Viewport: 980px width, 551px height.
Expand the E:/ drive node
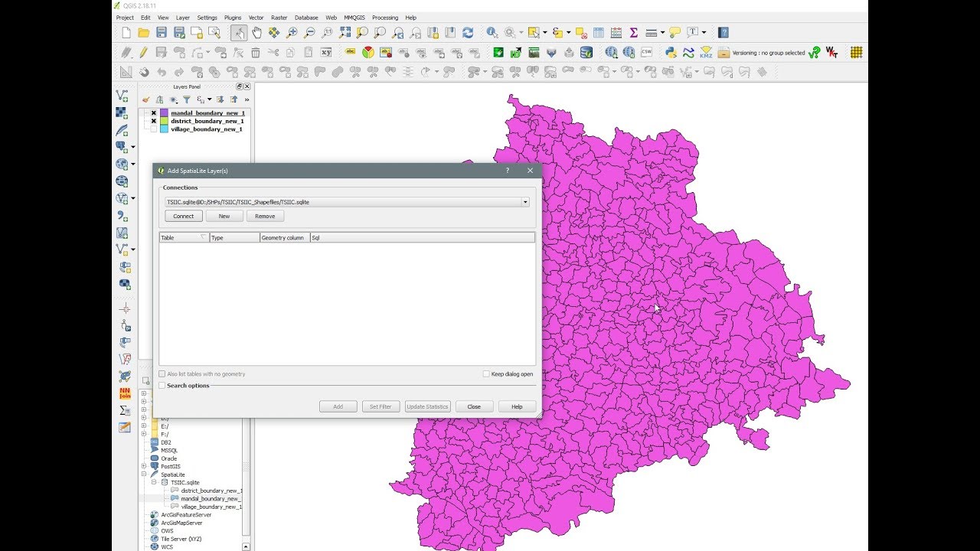(144, 426)
